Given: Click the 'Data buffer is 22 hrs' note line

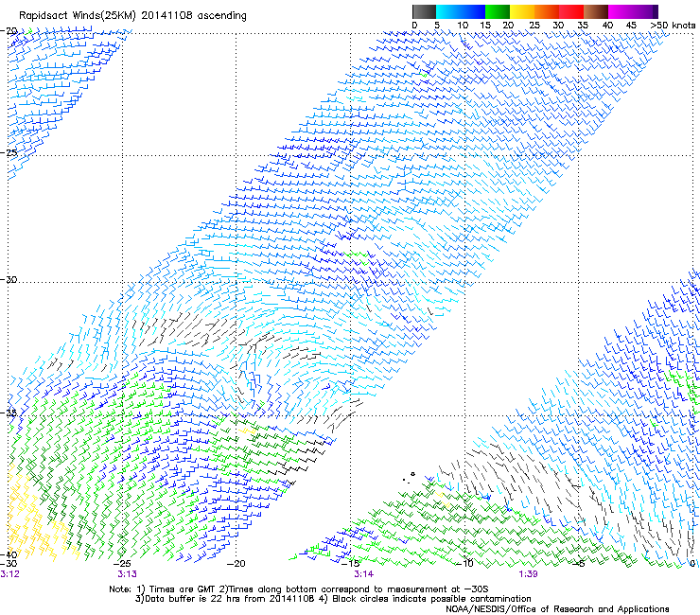Looking at the screenshot, I should [x=333, y=599].
